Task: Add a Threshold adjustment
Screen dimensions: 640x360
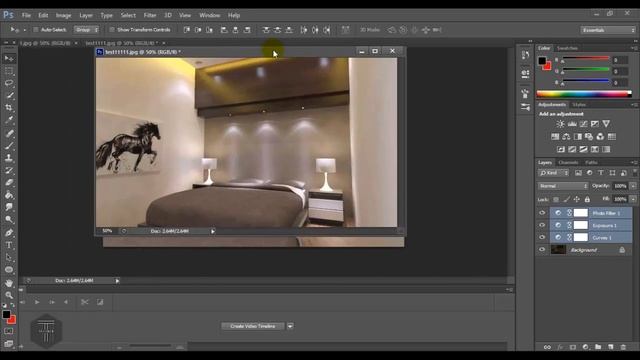Action: point(584,149)
